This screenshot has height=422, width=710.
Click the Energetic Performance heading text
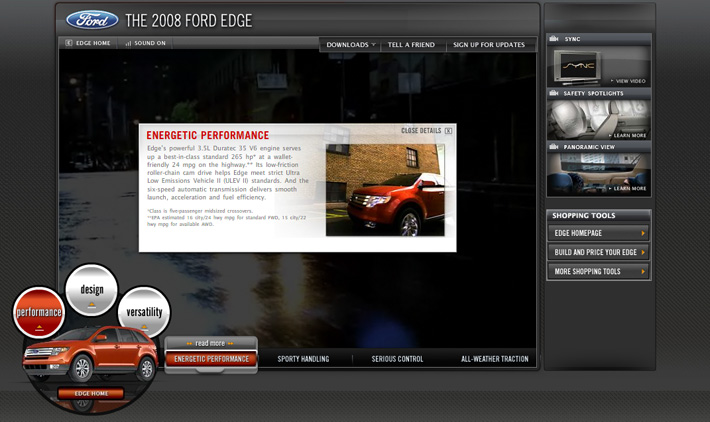207,135
